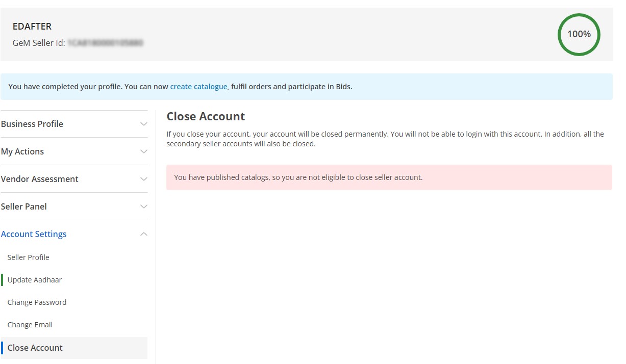Navigate to Change Email settings
Image resolution: width=626 pixels, height=364 pixels.
pyautogui.click(x=30, y=324)
